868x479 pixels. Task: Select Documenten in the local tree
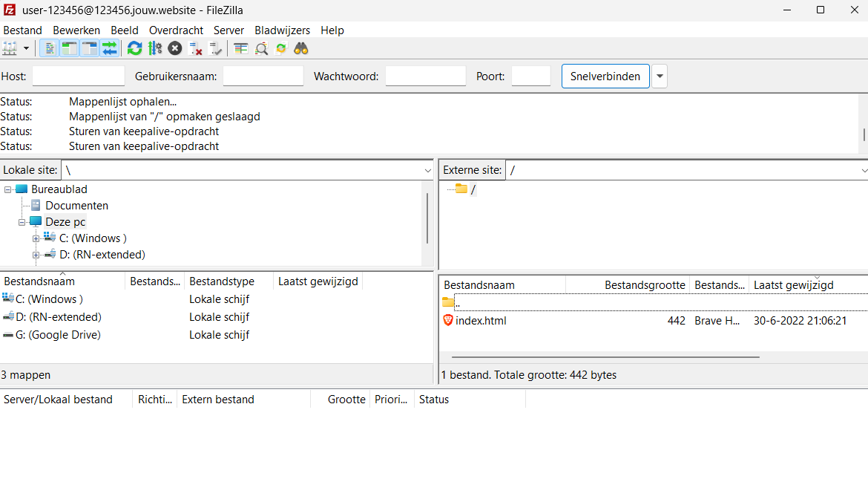coord(77,206)
